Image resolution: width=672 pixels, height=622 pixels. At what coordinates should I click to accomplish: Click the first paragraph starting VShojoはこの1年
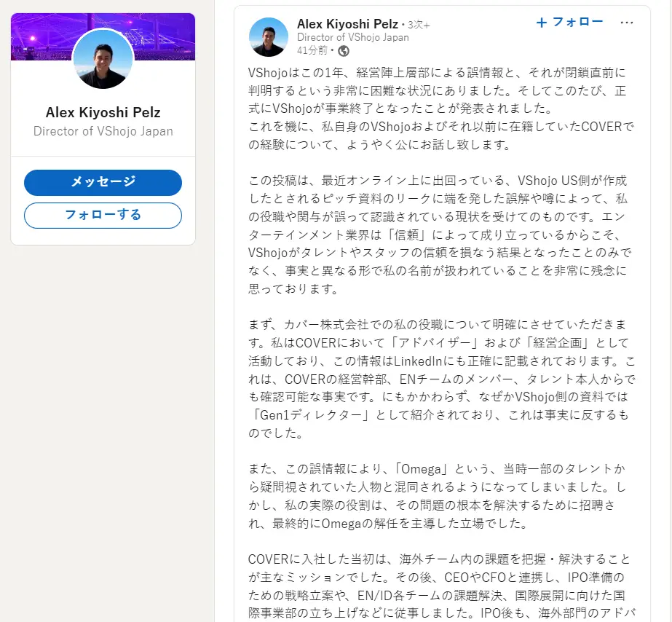[441, 109]
